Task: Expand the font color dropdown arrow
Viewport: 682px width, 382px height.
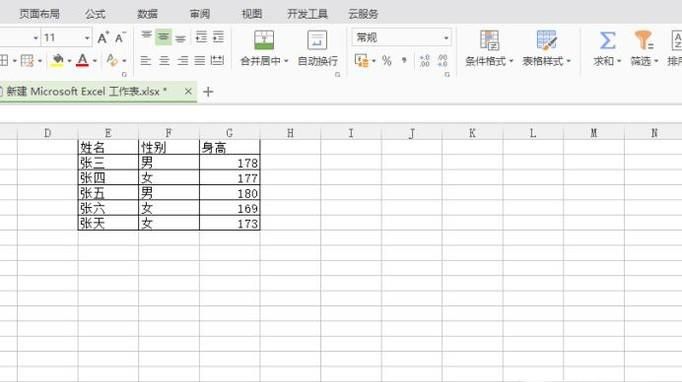Action: pos(94,61)
